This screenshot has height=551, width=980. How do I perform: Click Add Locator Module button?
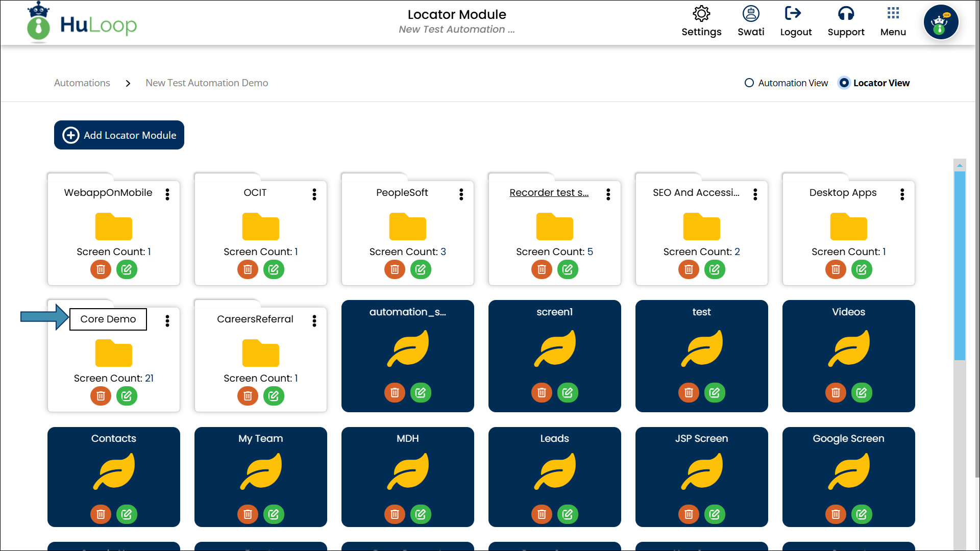click(x=119, y=135)
